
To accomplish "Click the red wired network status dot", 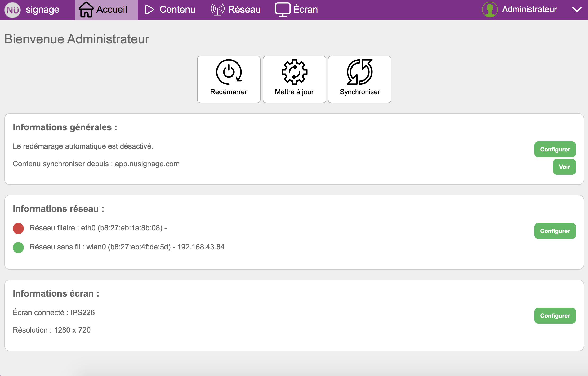I will click(x=18, y=228).
